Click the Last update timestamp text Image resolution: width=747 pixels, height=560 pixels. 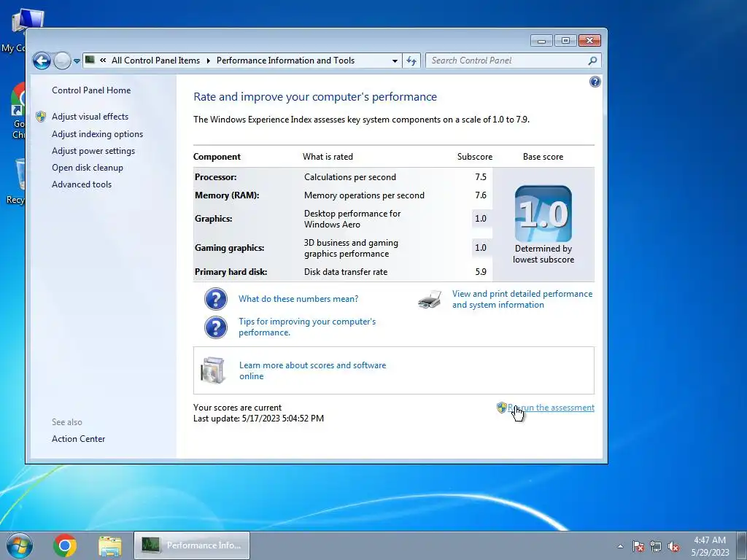(x=259, y=419)
